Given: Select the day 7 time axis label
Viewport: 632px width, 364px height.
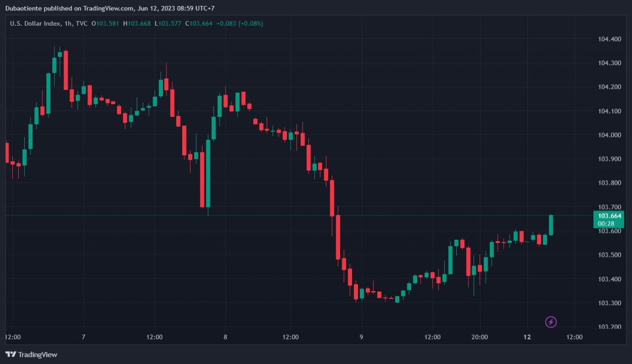Looking at the screenshot, I should point(83,337).
